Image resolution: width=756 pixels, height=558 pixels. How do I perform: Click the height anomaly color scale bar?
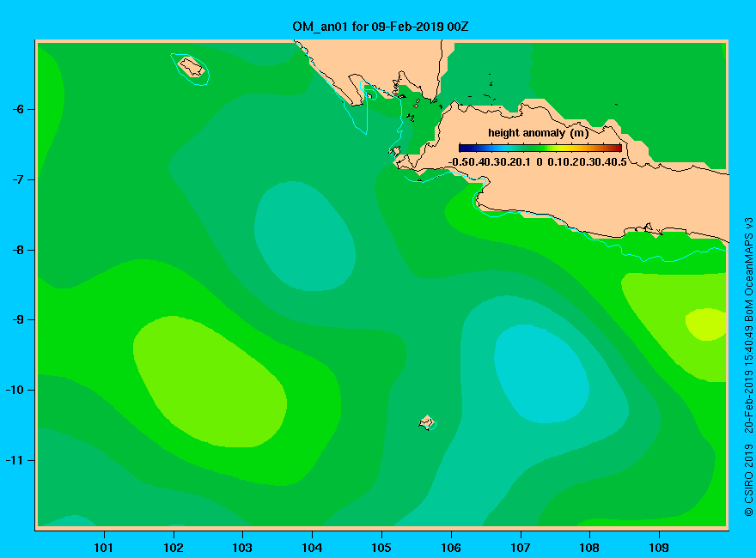tap(540, 148)
